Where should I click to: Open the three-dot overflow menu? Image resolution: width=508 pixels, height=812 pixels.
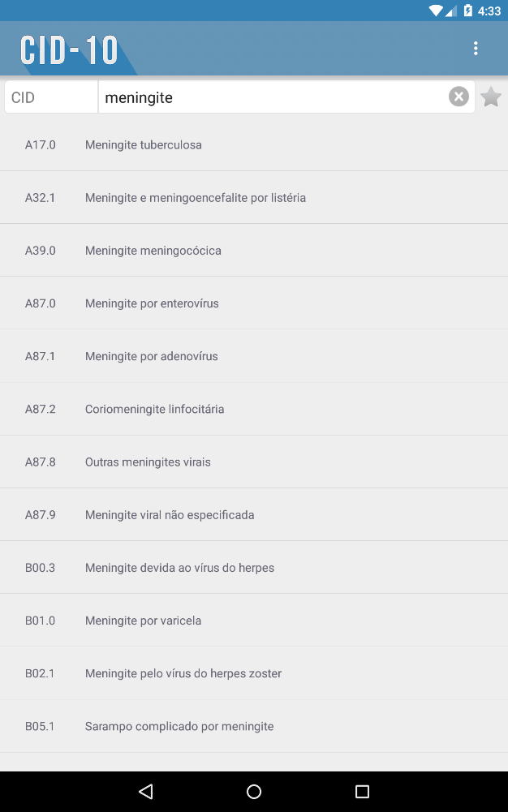point(476,49)
